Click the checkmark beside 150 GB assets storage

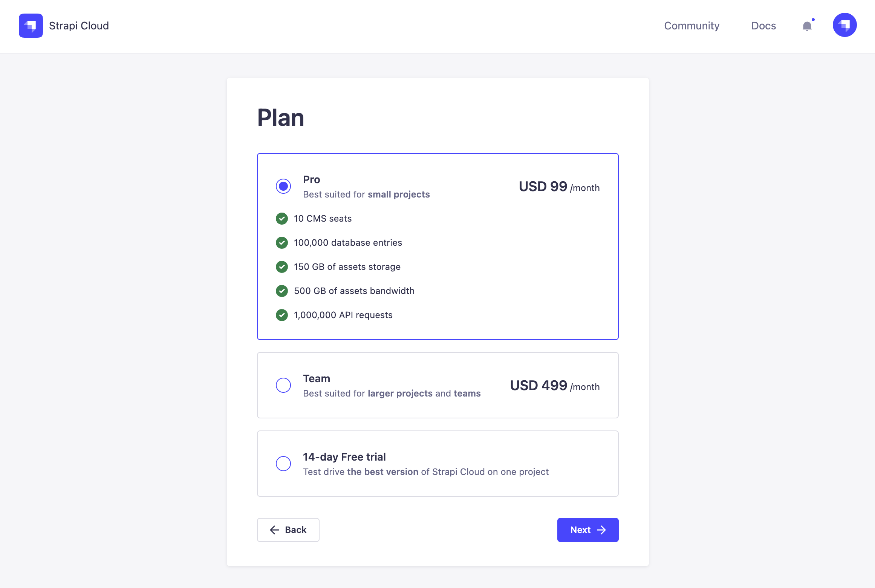pyautogui.click(x=282, y=267)
